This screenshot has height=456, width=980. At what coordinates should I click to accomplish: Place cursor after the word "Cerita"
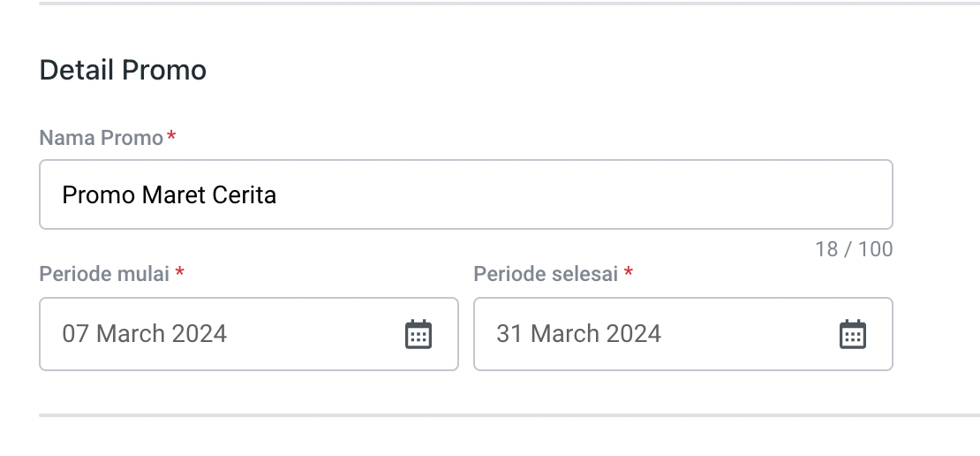[278, 194]
